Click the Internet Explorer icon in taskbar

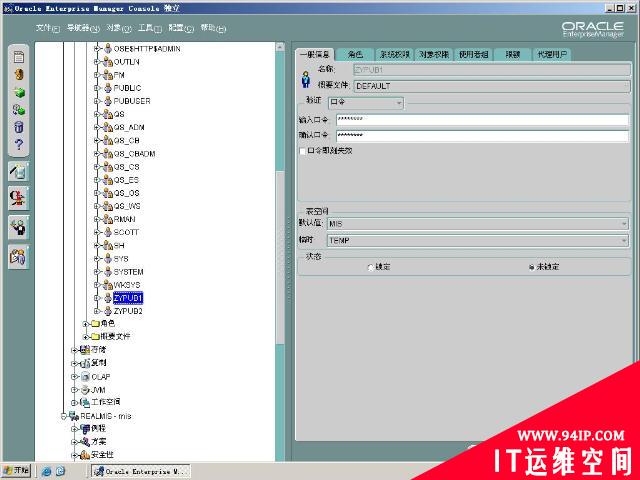pos(47,471)
